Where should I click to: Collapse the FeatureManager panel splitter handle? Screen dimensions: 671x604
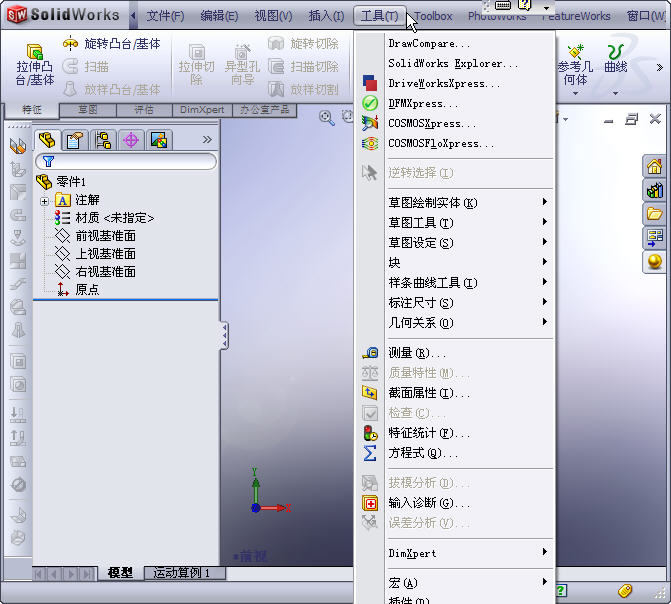pyautogui.click(x=224, y=336)
